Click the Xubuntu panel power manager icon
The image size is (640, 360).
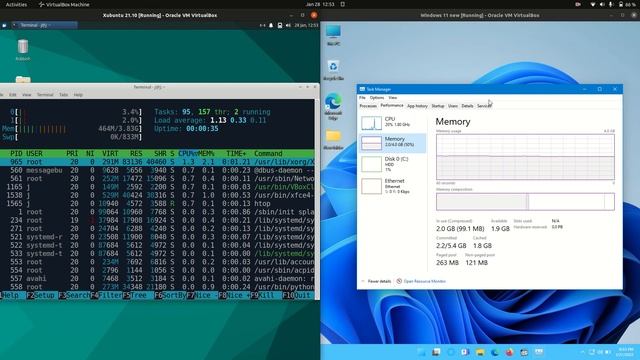pyautogui.click(x=280, y=25)
